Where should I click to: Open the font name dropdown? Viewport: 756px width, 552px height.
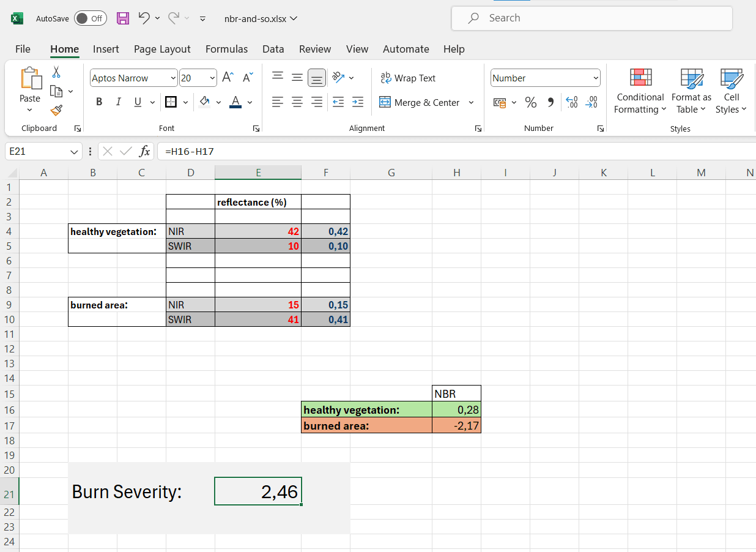coord(173,78)
